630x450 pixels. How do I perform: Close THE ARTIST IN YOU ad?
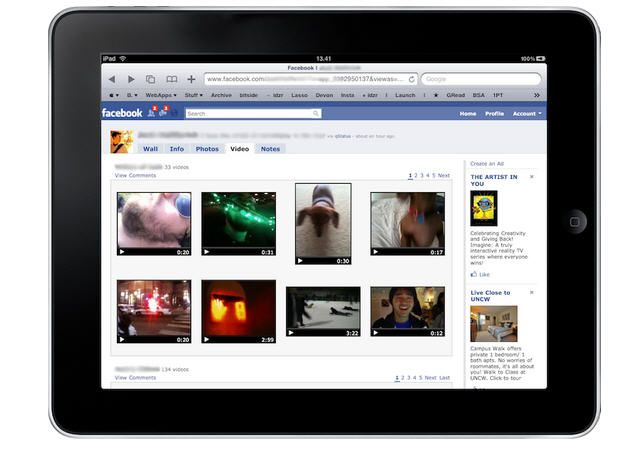[531, 177]
